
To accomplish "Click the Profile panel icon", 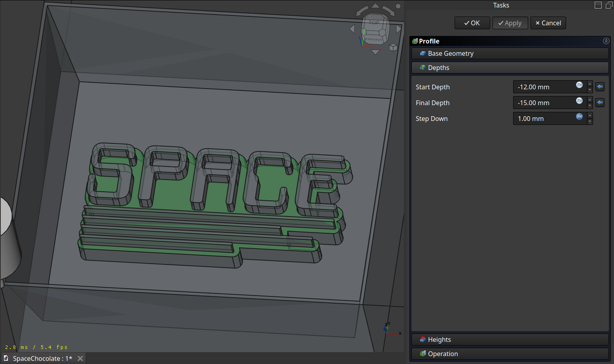I will coord(415,41).
